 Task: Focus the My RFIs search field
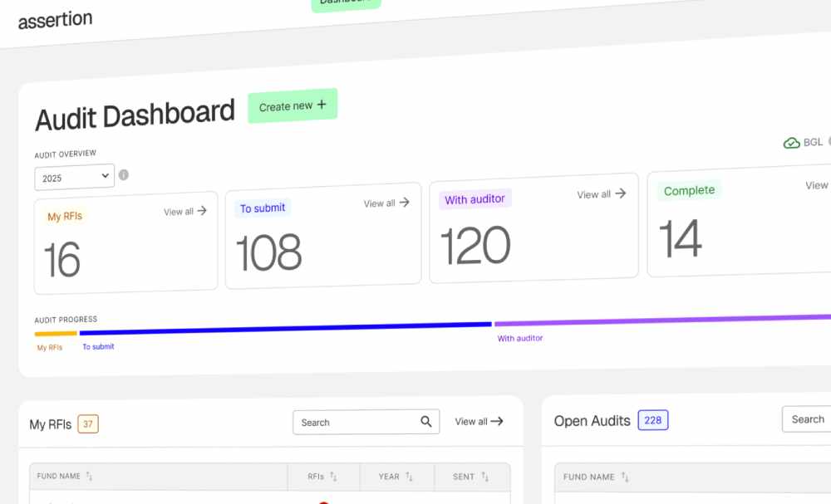pyautogui.click(x=366, y=422)
